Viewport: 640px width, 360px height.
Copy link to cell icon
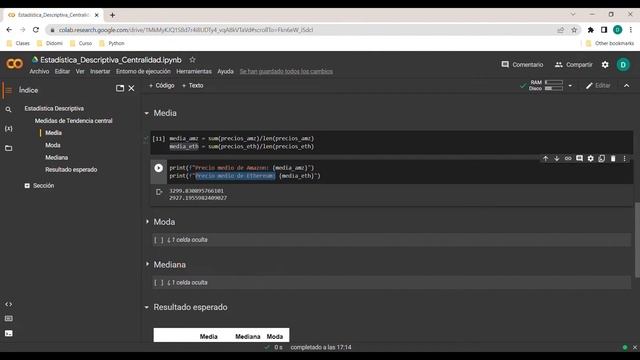click(568, 158)
